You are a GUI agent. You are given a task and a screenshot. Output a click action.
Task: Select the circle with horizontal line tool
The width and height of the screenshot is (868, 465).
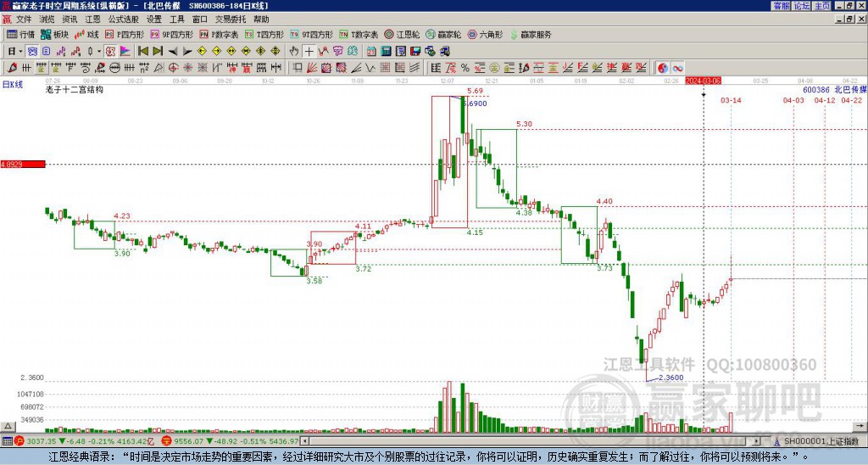tap(114, 68)
